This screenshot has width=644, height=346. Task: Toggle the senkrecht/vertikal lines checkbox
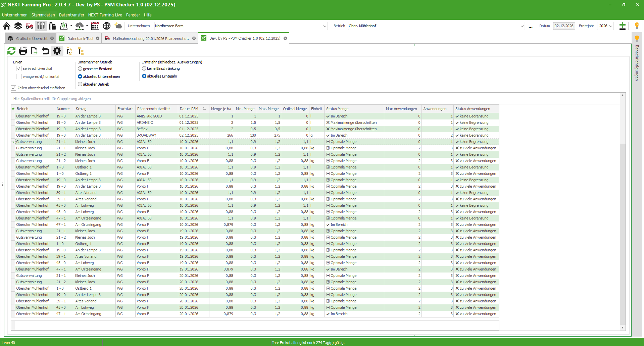19,68
